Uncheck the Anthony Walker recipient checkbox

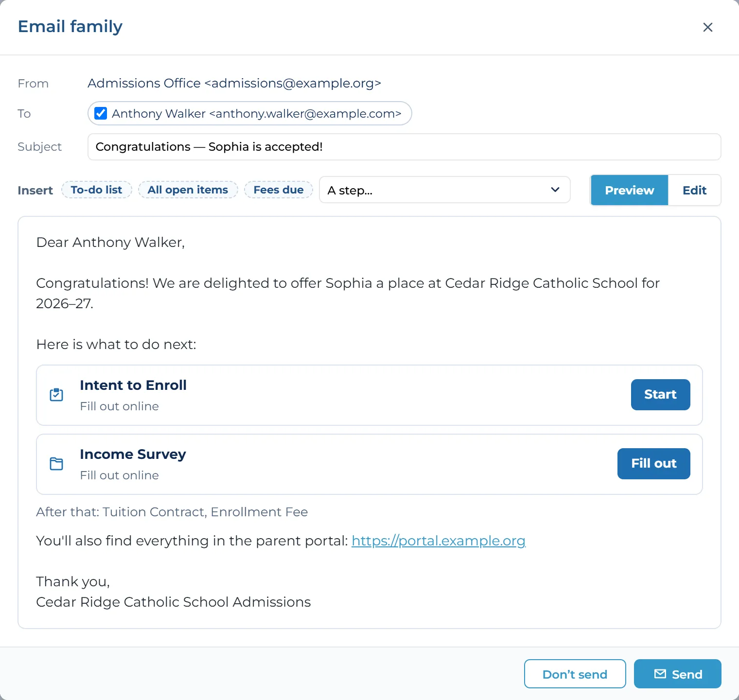[x=101, y=113]
